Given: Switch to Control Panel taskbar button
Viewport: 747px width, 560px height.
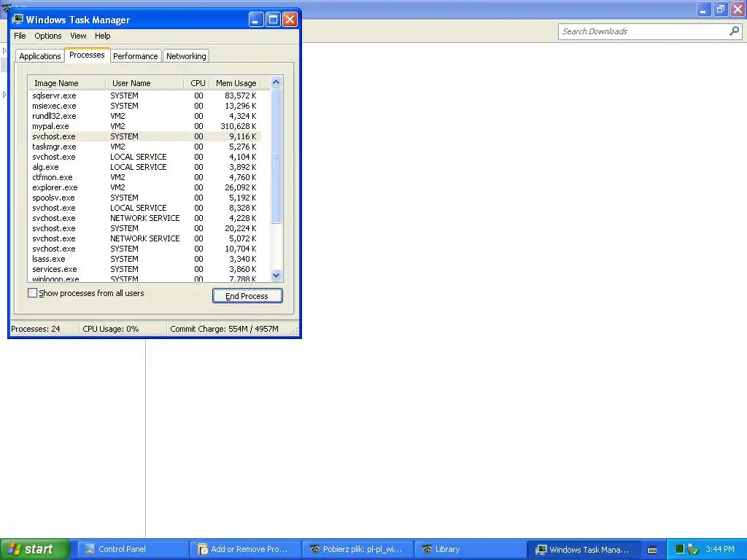Looking at the screenshot, I should [x=133, y=549].
